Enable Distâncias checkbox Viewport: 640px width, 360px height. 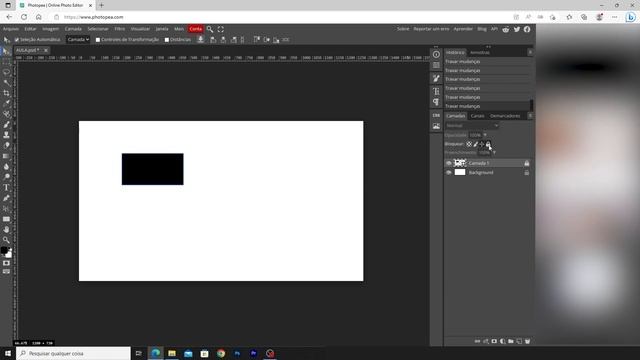pos(167,40)
